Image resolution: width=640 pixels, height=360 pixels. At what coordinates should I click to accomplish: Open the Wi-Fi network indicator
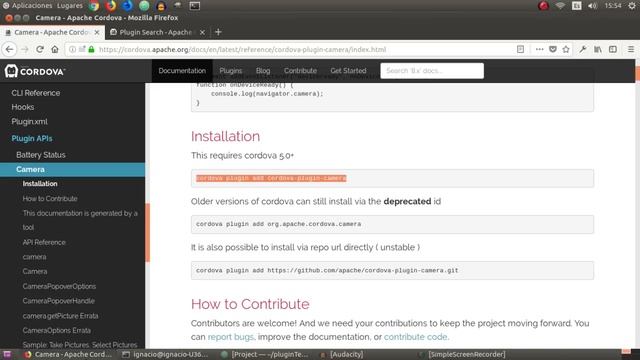(x=560, y=6)
